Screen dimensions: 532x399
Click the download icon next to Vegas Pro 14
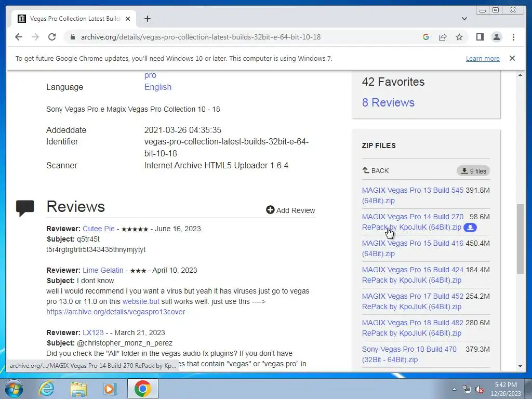tap(470, 228)
